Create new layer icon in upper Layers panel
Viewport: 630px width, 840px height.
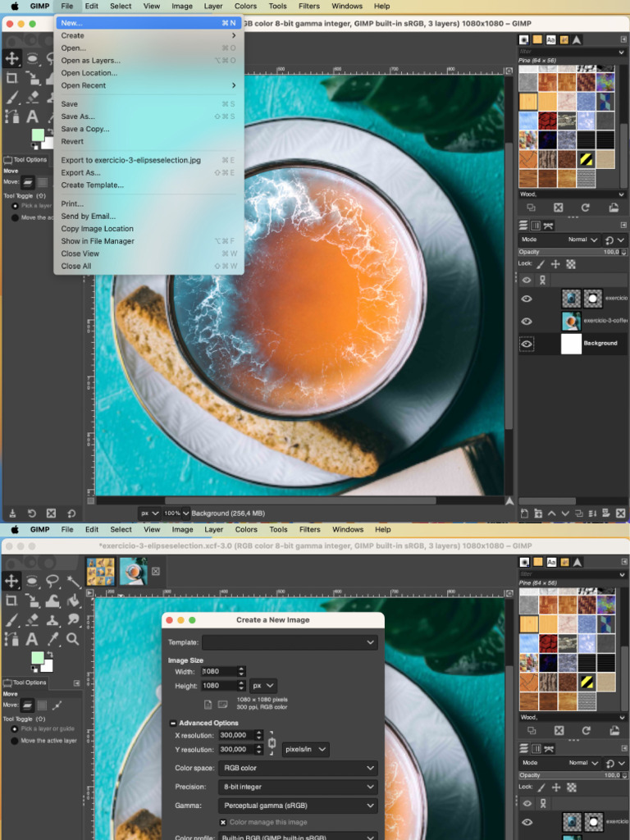pyautogui.click(x=524, y=514)
